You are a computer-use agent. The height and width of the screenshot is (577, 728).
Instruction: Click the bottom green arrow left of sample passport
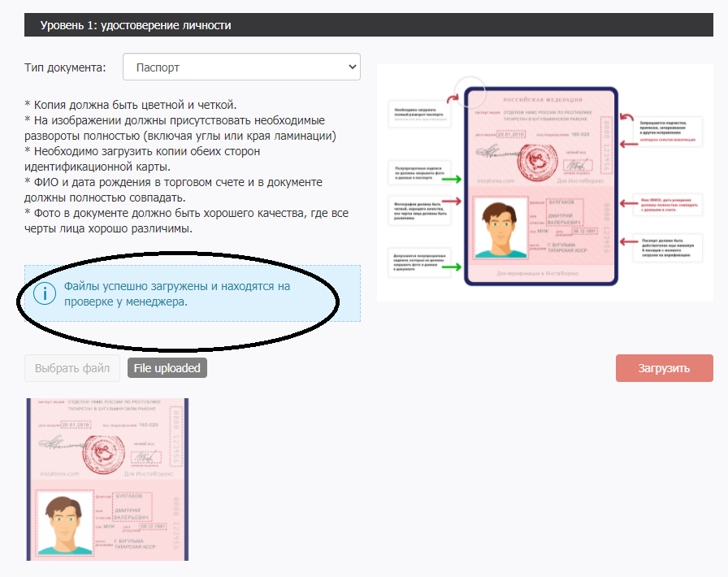tap(453, 266)
